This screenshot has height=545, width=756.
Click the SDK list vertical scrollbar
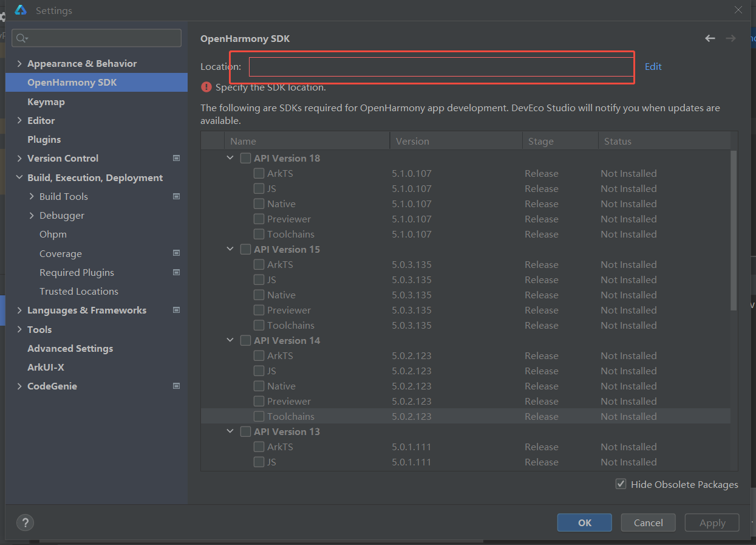734,231
